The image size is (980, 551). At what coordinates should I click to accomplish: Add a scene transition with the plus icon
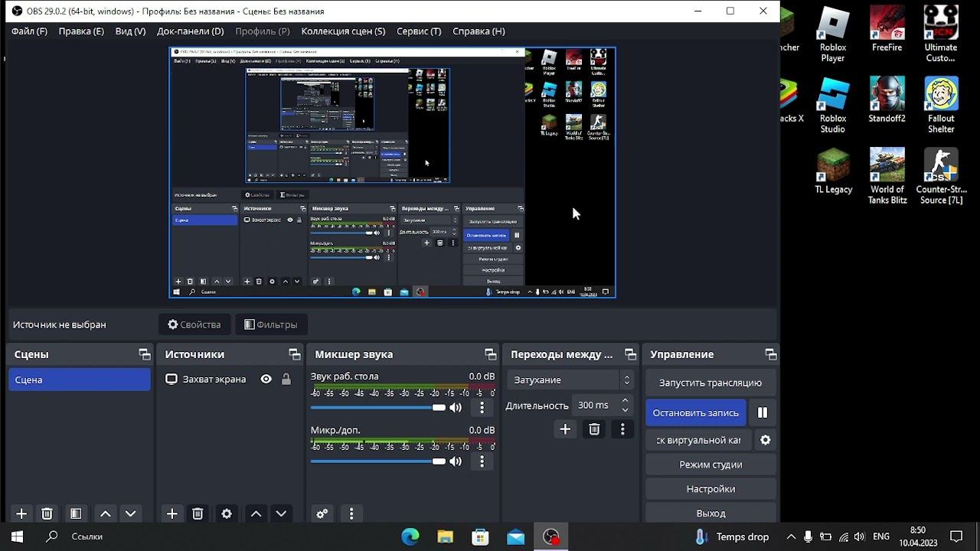[565, 430]
